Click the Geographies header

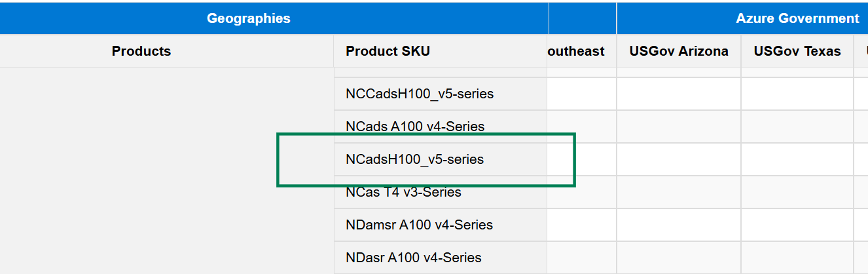[249, 18]
